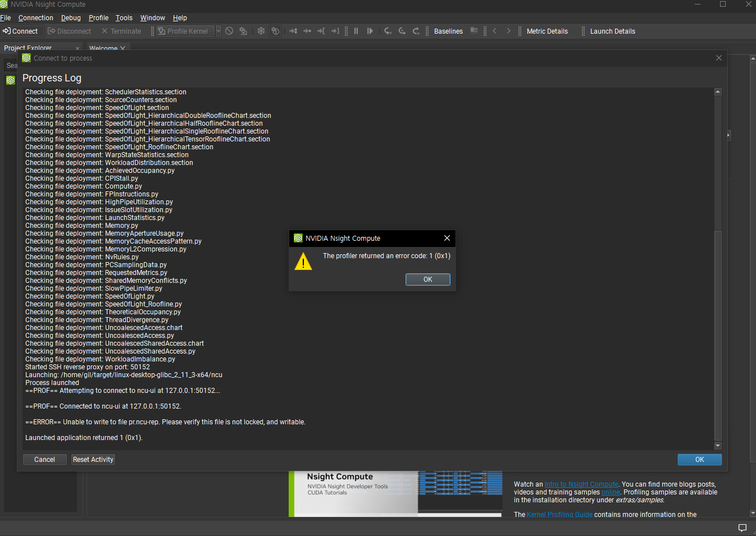Screen dimensions: 756x536
Task: Click the Reset Activity button
Action: 93,460
